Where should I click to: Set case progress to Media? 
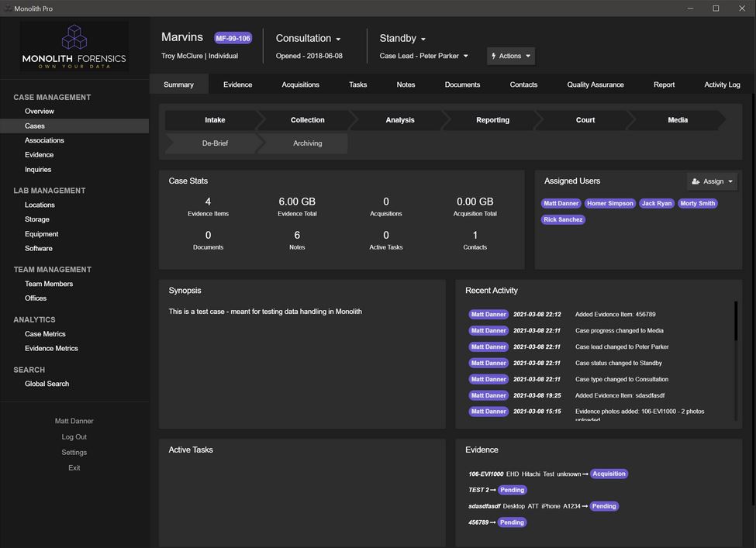point(678,120)
